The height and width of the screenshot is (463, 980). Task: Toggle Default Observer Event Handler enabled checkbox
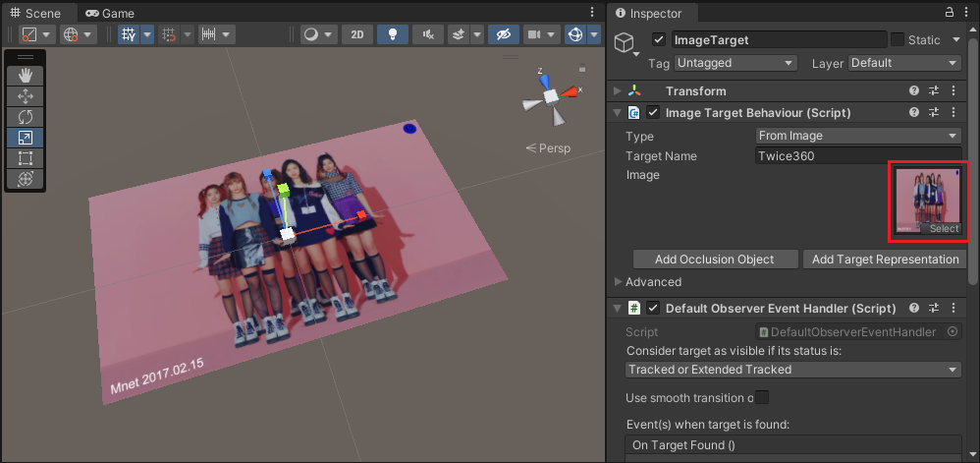[x=653, y=308]
